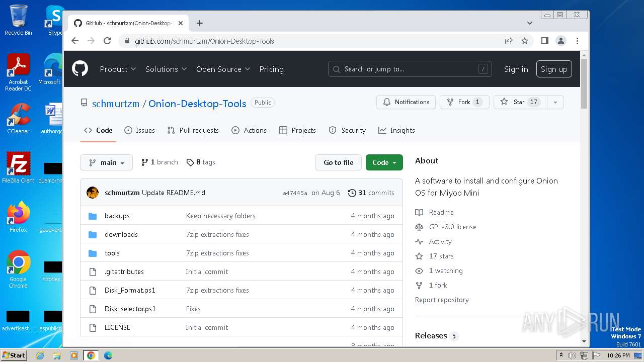Open FileZilla Client desktop icon
Viewport: 644px width, 362px height.
pyautogui.click(x=18, y=167)
